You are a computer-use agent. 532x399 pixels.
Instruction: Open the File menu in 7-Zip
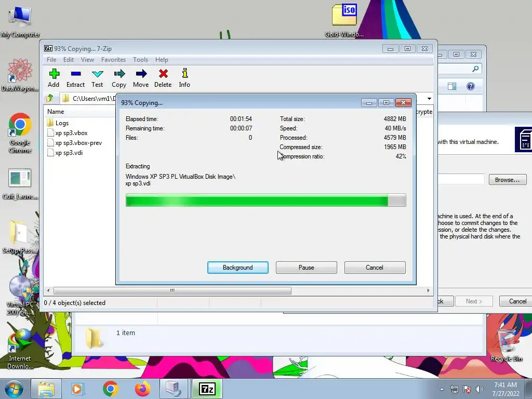click(51, 60)
